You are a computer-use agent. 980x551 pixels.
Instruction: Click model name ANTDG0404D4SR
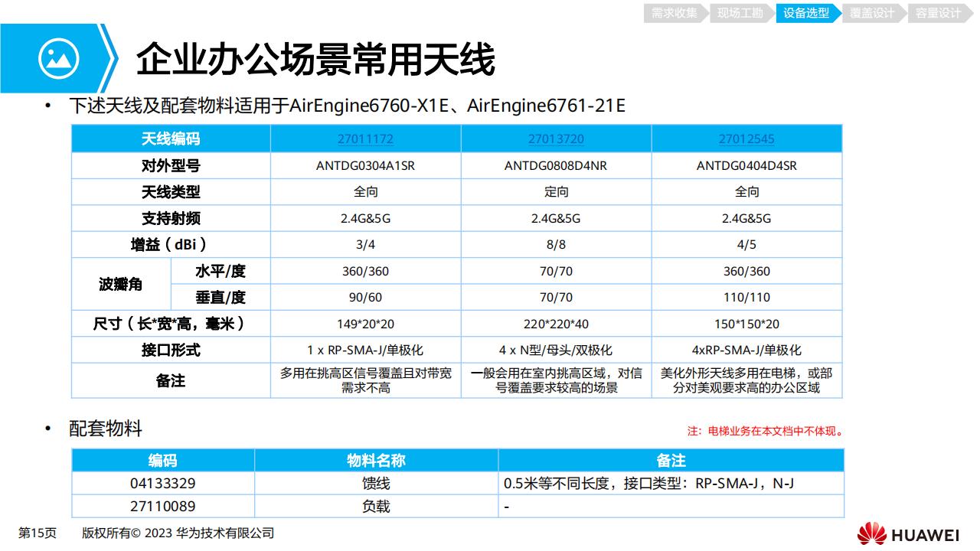click(x=746, y=166)
